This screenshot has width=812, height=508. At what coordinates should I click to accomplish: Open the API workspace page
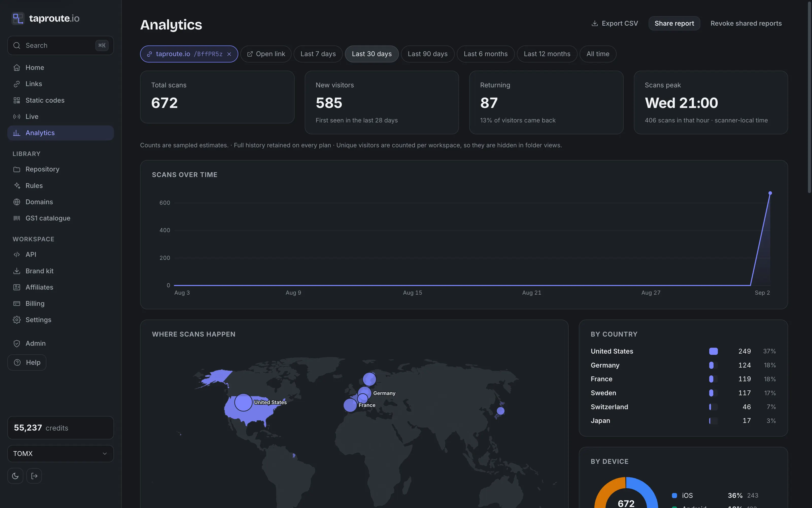60,255
